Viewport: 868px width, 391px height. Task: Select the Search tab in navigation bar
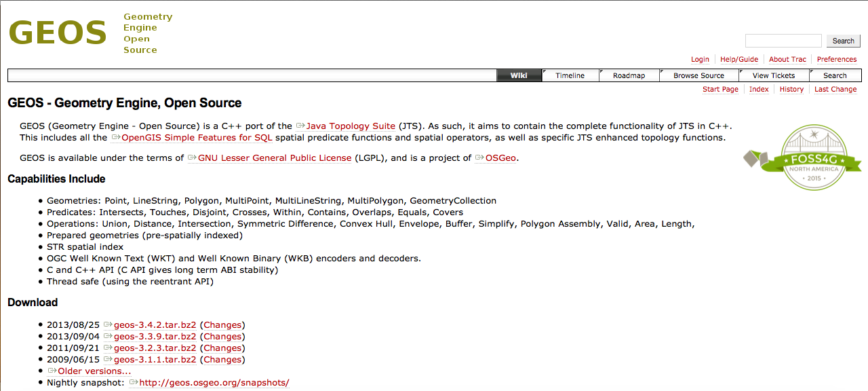835,75
